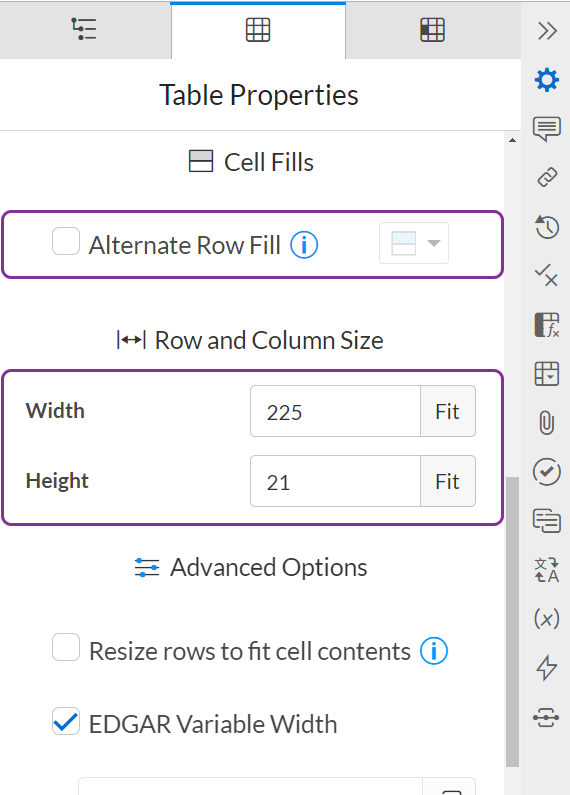This screenshot has width=570, height=795.
Task: Open the formula table fx icon
Action: [547, 325]
